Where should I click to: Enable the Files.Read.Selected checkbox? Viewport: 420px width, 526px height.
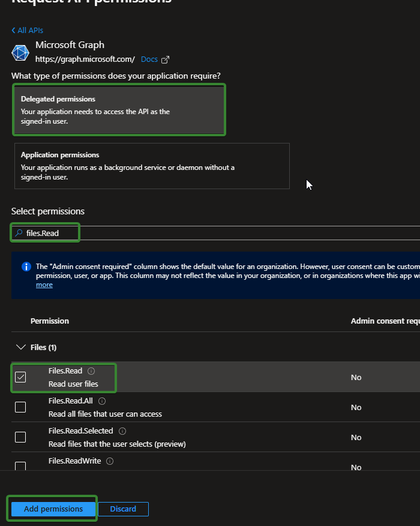20,437
